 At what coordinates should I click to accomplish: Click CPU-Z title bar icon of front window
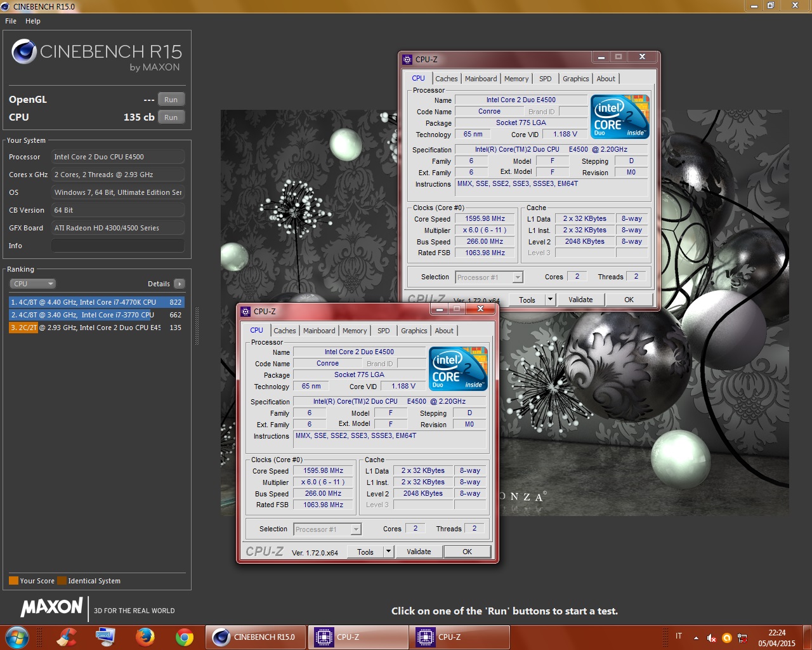[246, 312]
